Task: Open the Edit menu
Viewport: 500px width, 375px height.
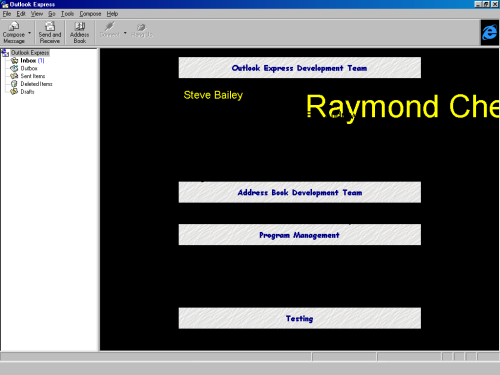Action: 21,14
